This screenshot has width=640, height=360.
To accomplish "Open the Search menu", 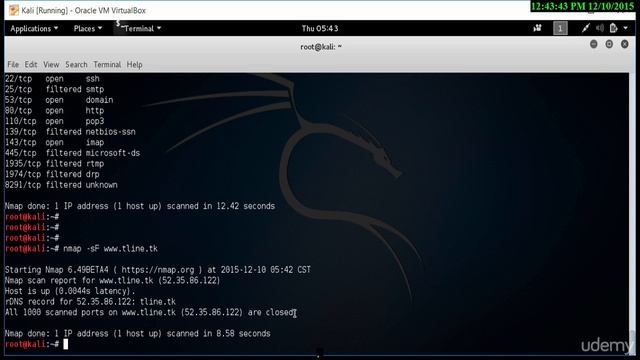I will click(76, 64).
